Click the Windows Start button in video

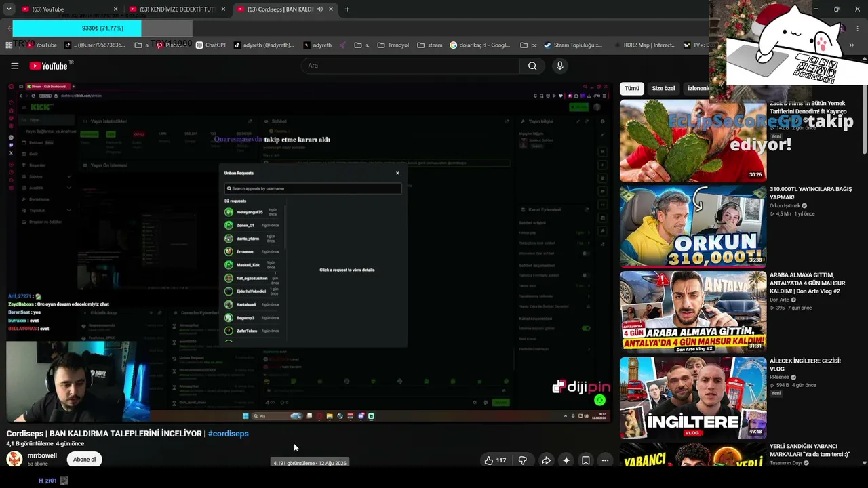[245, 416]
